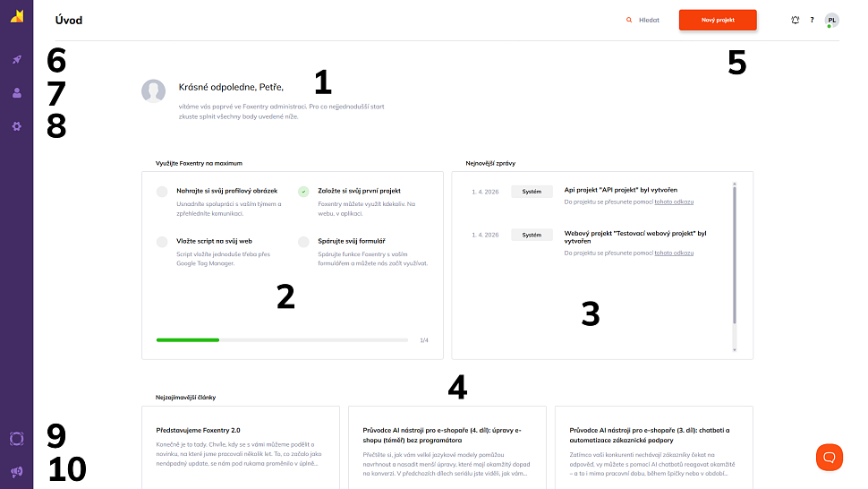
Task: Toggle the Spárujte svůj formulář circle
Action: [x=303, y=242]
